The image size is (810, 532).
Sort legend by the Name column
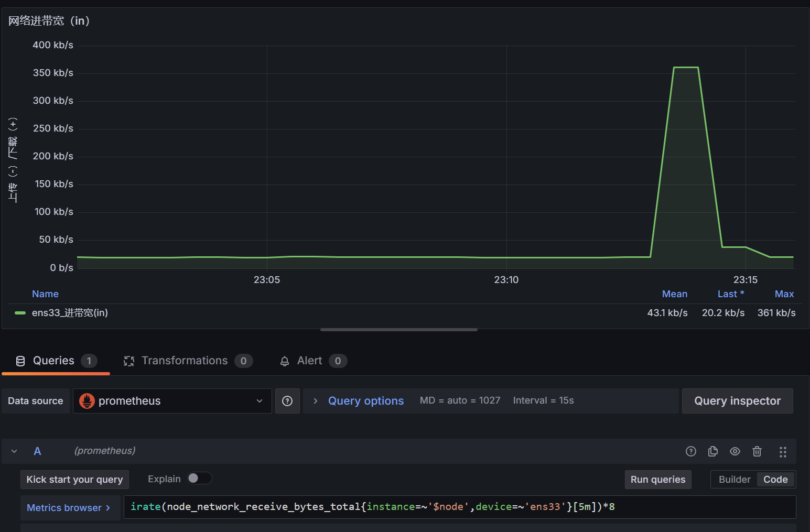coord(45,294)
